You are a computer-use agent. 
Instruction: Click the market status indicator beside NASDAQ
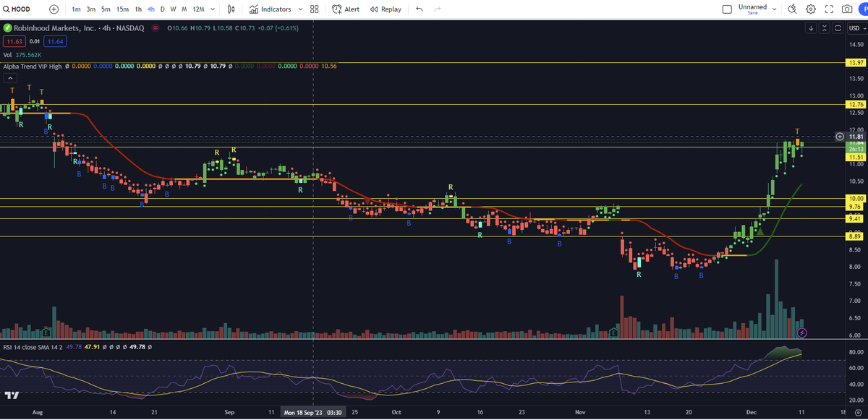point(156,28)
